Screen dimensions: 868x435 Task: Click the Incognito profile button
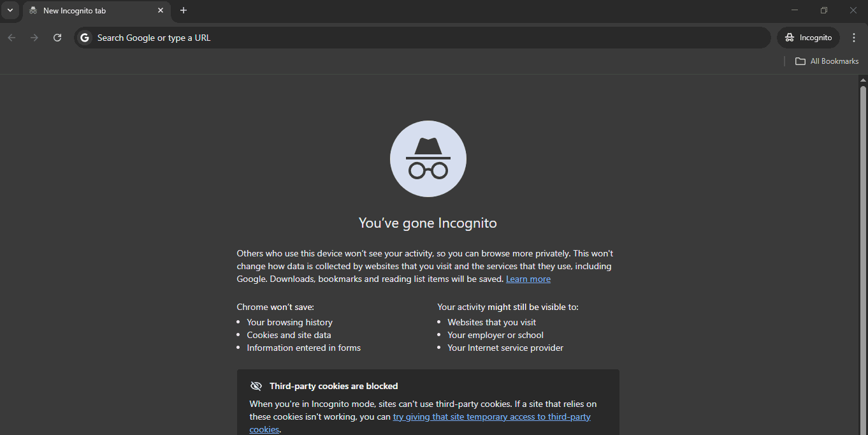(x=808, y=38)
